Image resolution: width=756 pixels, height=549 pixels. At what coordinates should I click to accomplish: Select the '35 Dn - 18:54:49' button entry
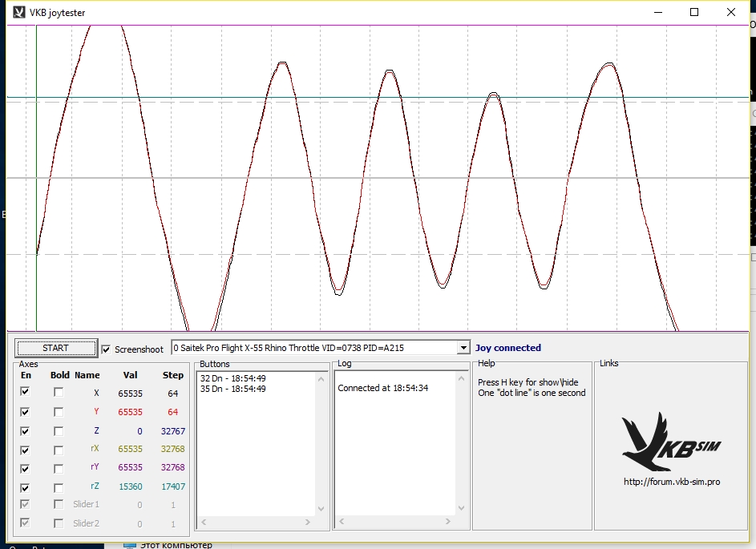[232, 389]
